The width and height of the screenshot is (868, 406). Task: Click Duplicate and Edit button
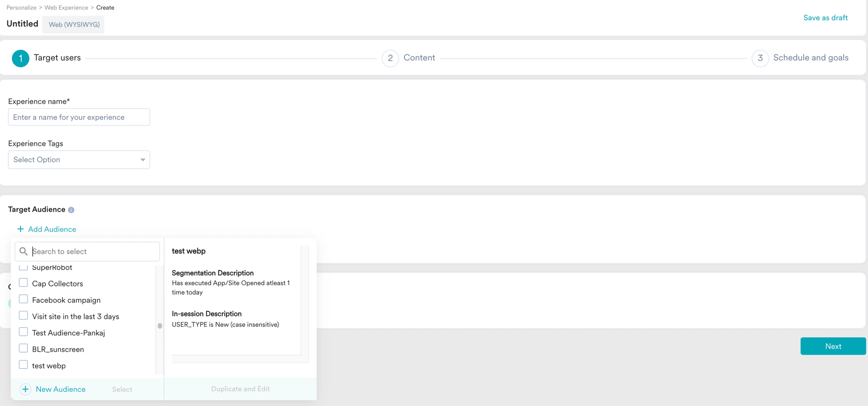240,389
